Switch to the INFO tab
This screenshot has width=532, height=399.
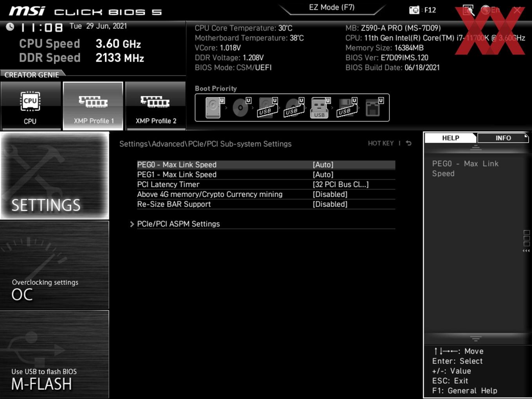503,138
